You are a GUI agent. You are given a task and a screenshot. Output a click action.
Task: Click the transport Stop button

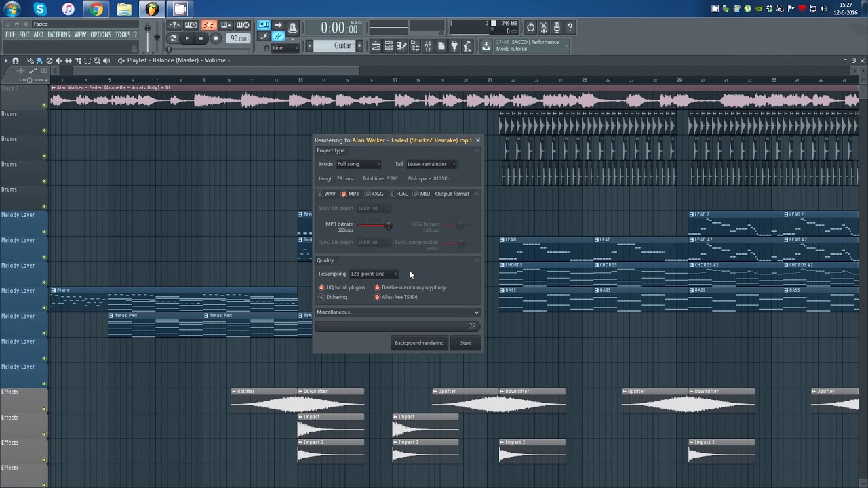click(201, 39)
